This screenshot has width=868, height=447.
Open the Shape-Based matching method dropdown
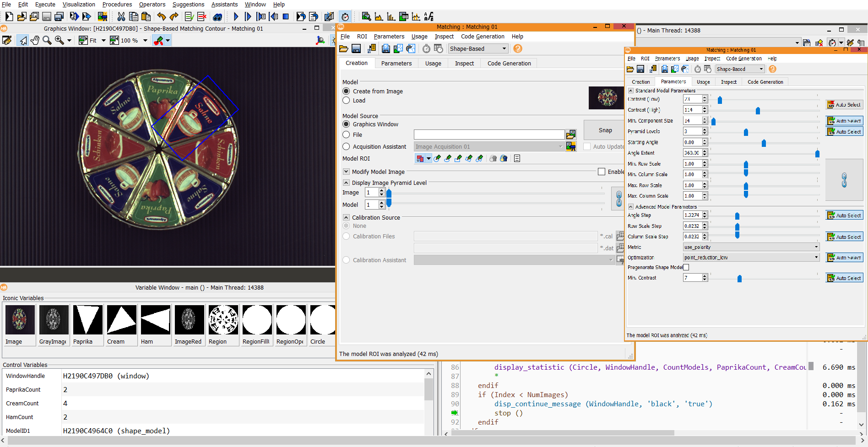pos(478,48)
